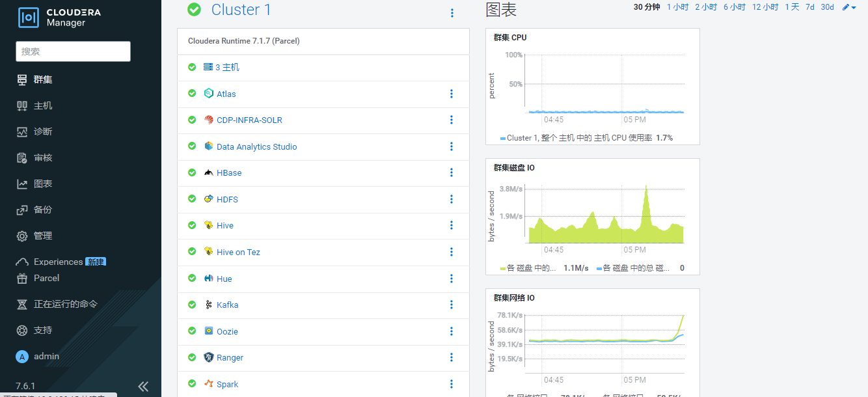Open chart edit pencil dropdown

[x=850, y=7]
